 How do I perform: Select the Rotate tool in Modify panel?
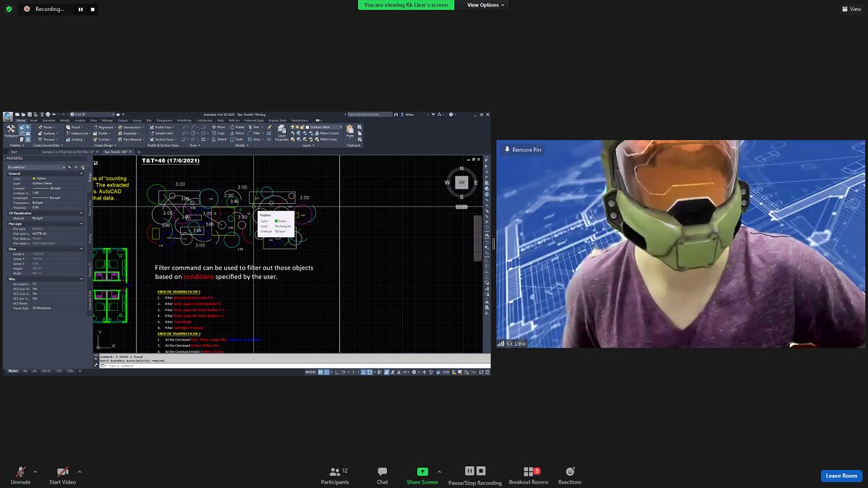[237, 127]
